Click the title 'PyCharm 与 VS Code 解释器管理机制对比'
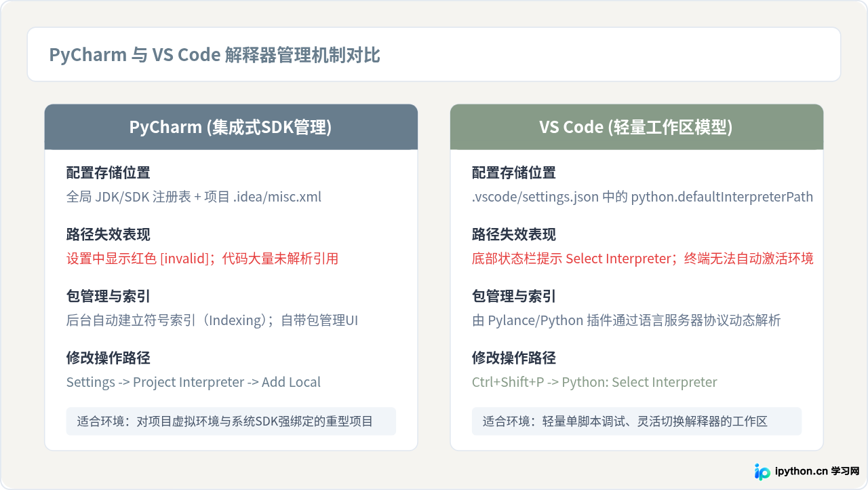868x490 pixels. [x=214, y=55]
